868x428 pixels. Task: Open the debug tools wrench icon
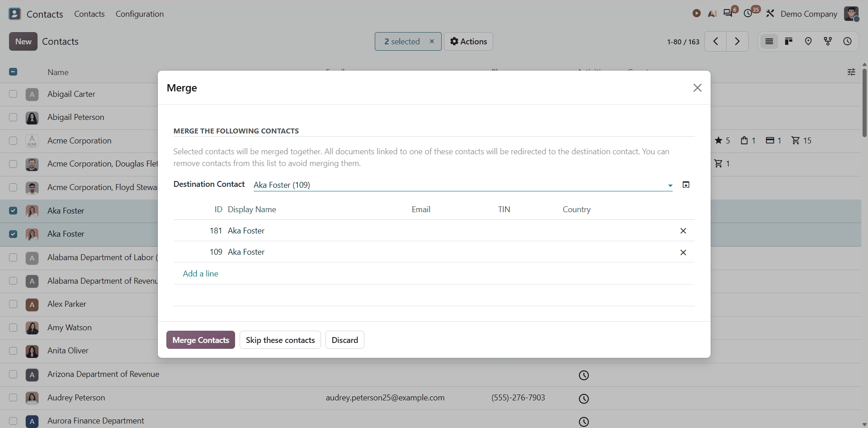point(770,14)
